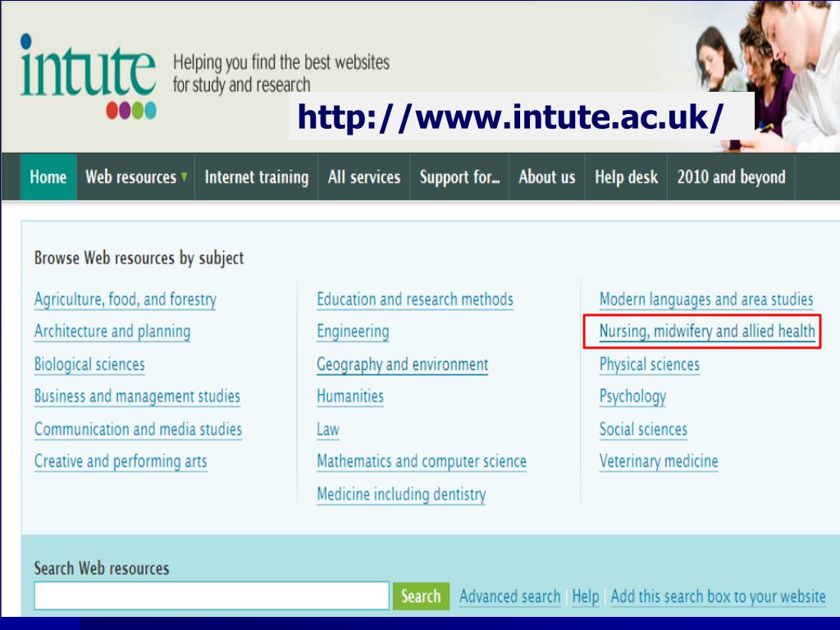840x630 pixels.
Task: Browse Modern languages and area studies
Action: point(706,299)
